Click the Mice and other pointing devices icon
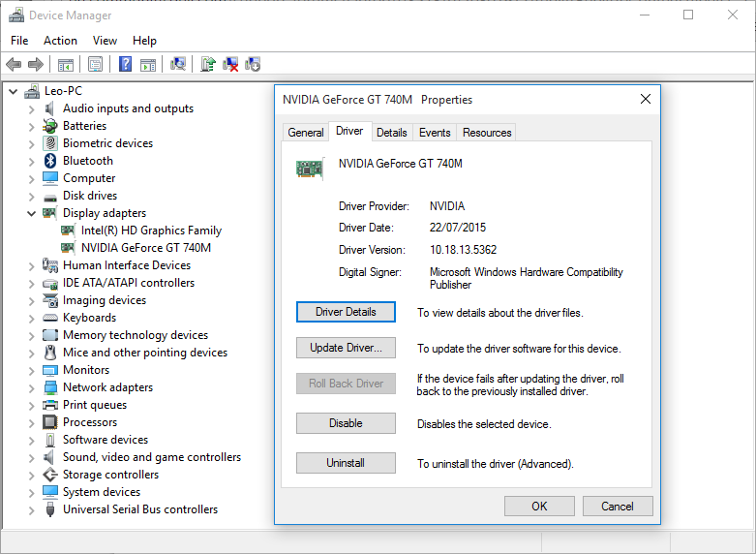 point(50,353)
